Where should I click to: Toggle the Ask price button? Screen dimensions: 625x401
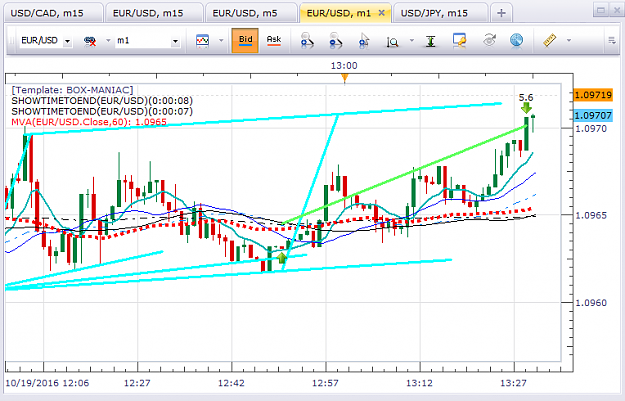[274, 40]
